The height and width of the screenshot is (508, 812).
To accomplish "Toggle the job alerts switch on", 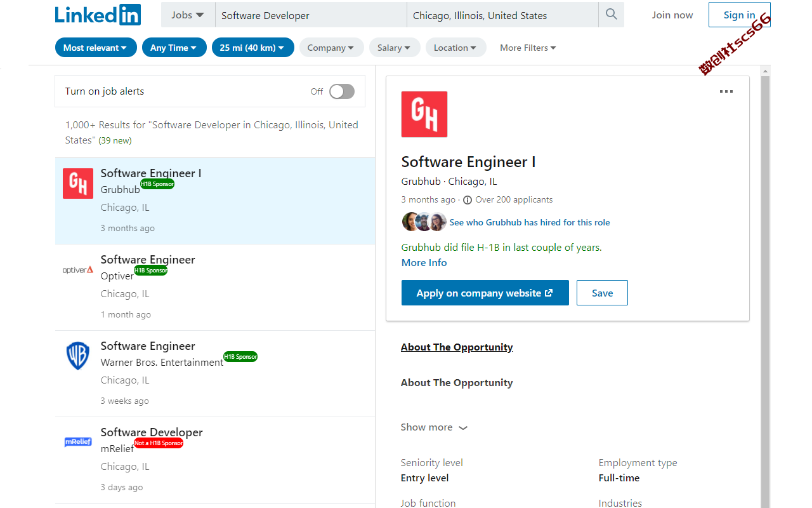I will pos(342,91).
